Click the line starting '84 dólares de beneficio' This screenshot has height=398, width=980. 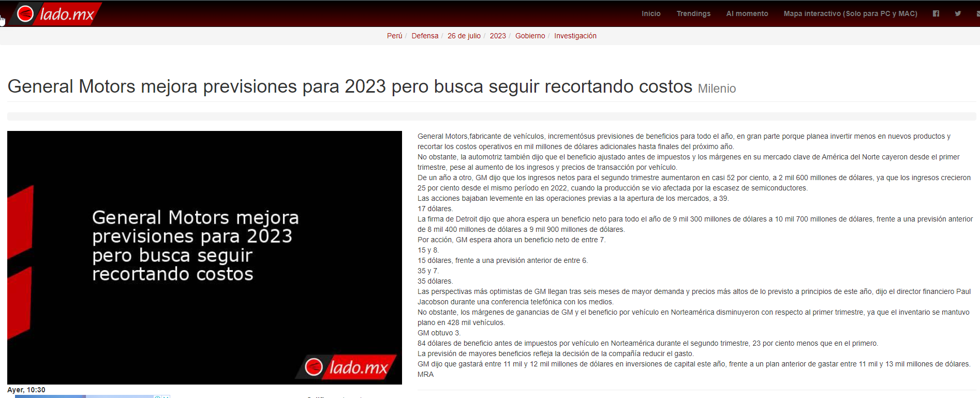648,343
